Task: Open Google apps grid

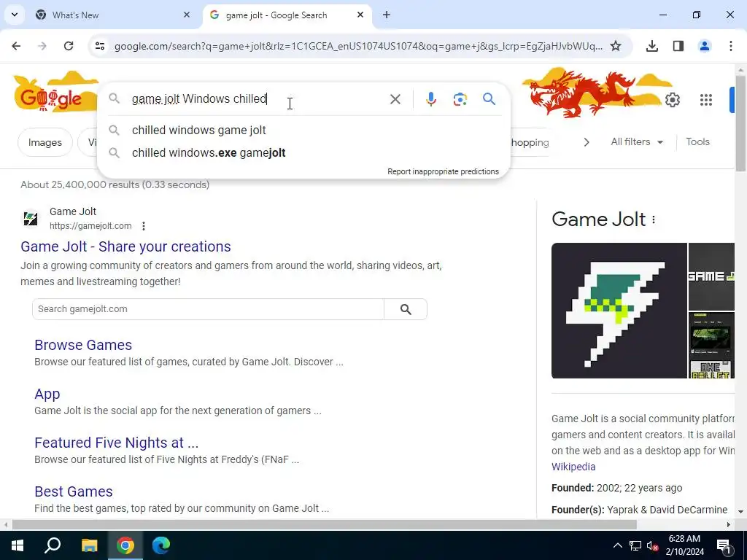Action: (x=706, y=100)
